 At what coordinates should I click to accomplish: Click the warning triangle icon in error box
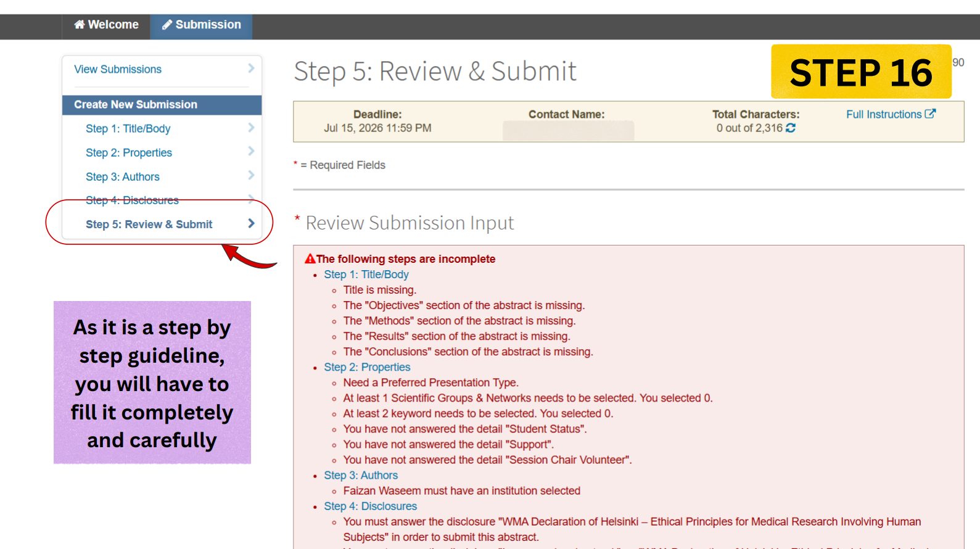[x=310, y=258]
